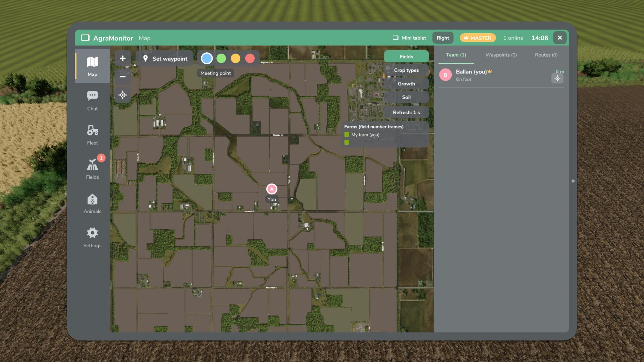The image size is (644, 362).
Task: Change the Refresh: 1 s interval
Action: pos(406,112)
